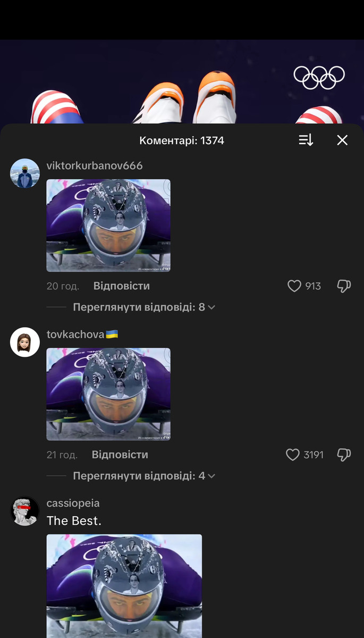Like tovkachova's comment with the heart icon
The width and height of the screenshot is (364, 638).
point(293,455)
